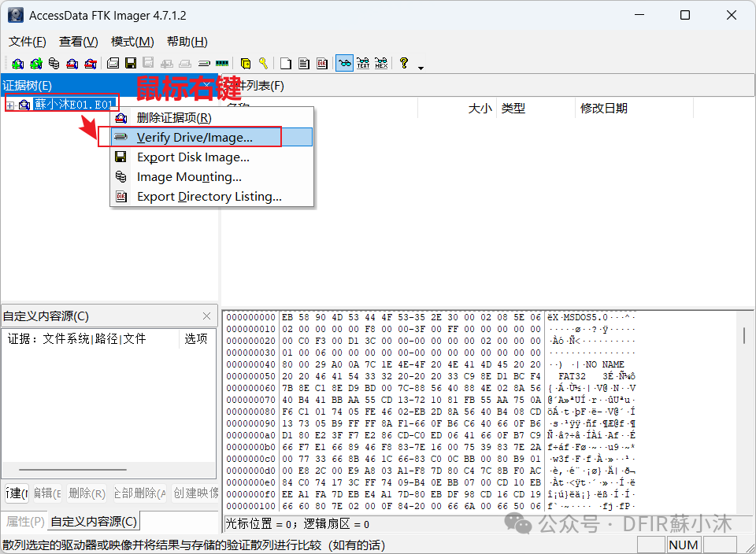Click the 光标位置 = 0 status text
Viewport: 756px width, 554px height.
258,524
